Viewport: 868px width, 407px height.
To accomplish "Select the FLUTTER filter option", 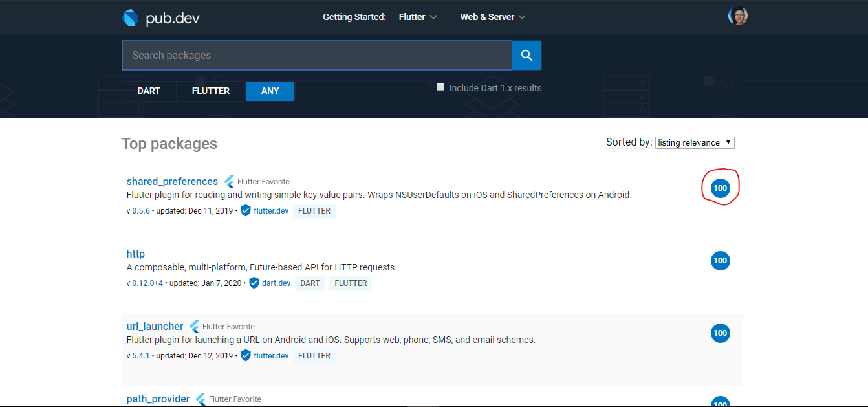I will [x=210, y=91].
